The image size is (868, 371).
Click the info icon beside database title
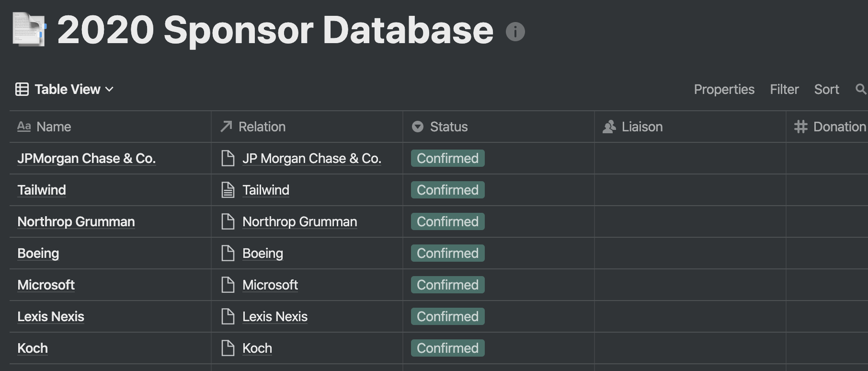[515, 32]
